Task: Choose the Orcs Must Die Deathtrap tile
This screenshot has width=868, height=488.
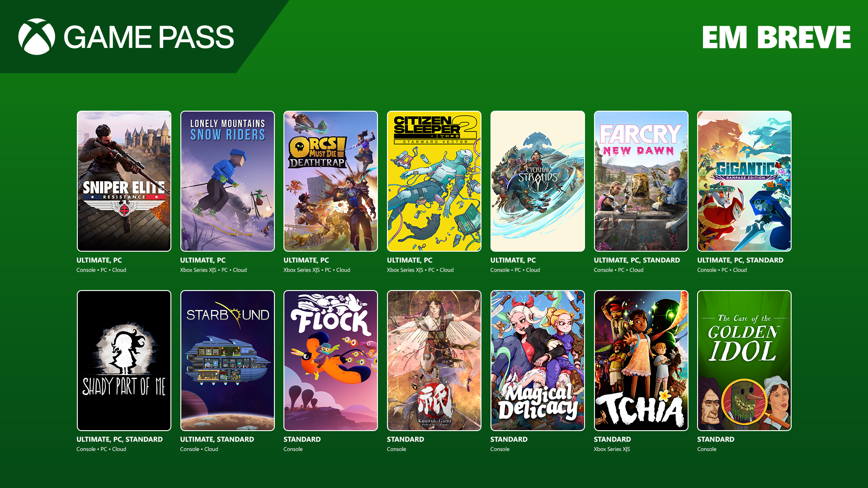Action: 330,181
